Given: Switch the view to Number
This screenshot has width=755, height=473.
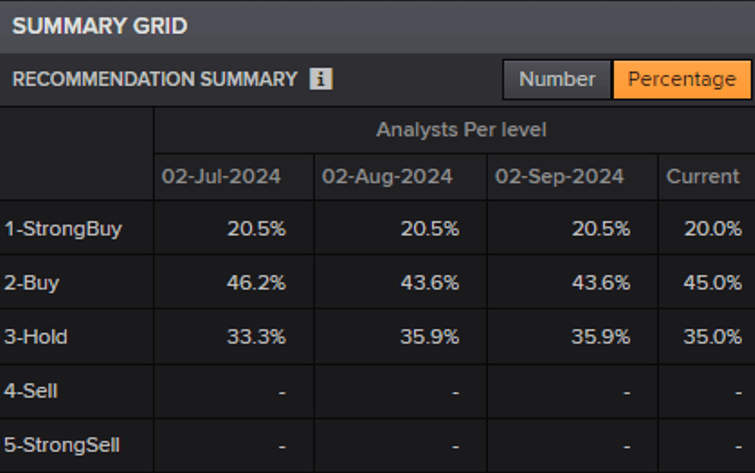Looking at the screenshot, I should 557,79.
